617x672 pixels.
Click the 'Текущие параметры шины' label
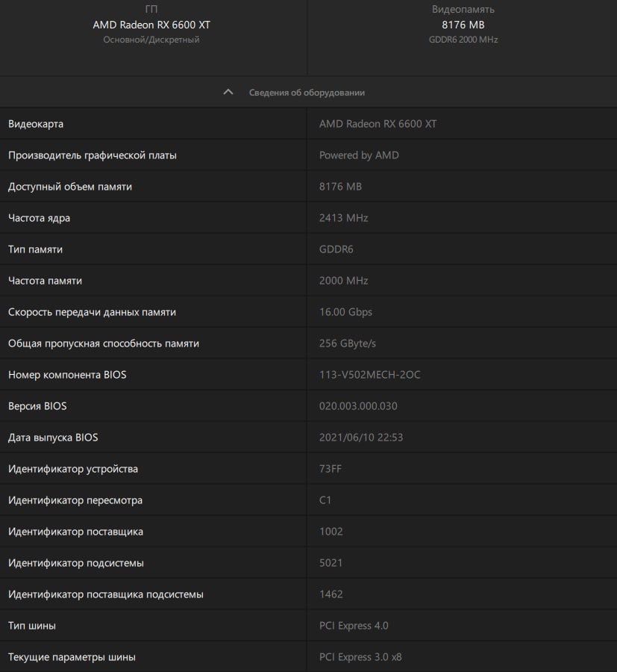pyautogui.click(x=72, y=657)
